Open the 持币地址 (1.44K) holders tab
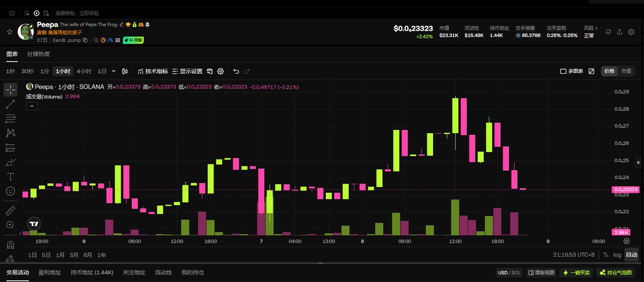The height and width of the screenshot is (282, 644). [x=92, y=272]
